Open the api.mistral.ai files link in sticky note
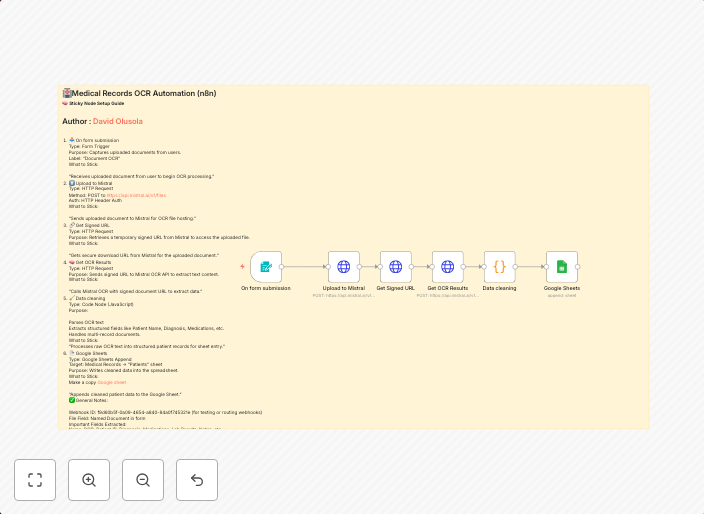 click(x=136, y=195)
